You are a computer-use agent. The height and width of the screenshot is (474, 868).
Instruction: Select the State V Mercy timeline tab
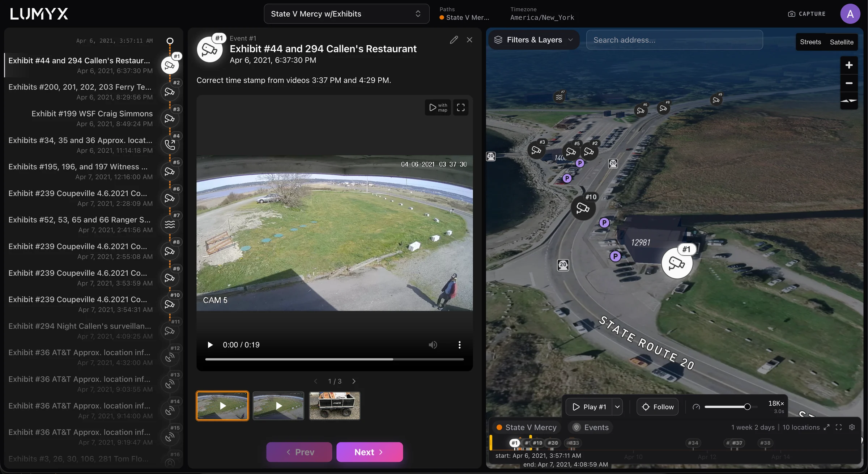[x=526, y=427]
